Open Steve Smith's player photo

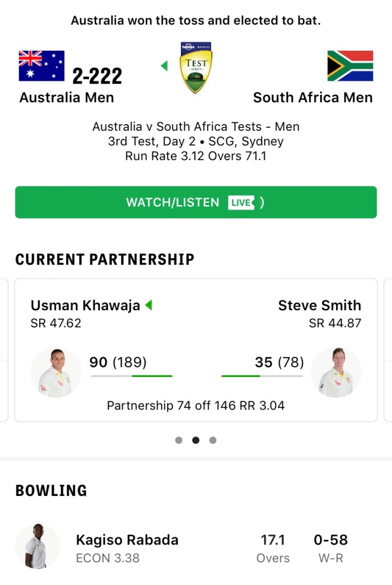pos(336,373)
